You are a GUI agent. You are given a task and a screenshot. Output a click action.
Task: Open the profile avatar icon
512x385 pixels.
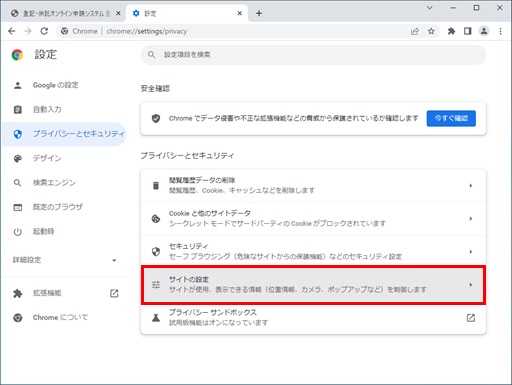click(484, 31)
